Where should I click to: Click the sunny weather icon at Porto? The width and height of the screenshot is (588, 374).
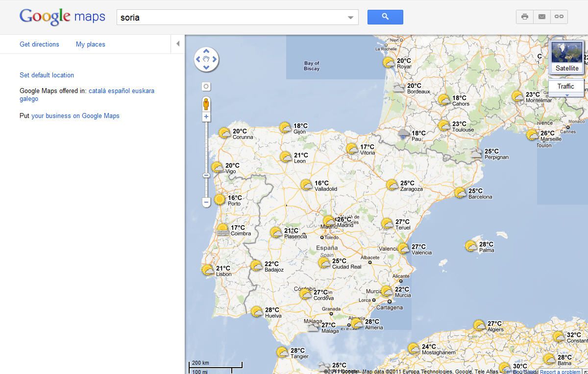[220, 200]
